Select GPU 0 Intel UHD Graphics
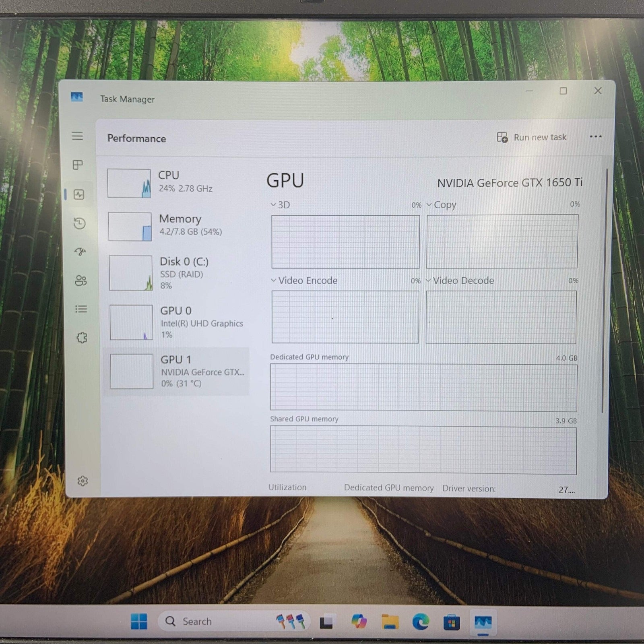This screenshot has height=644, width=644. pos(177,322)
